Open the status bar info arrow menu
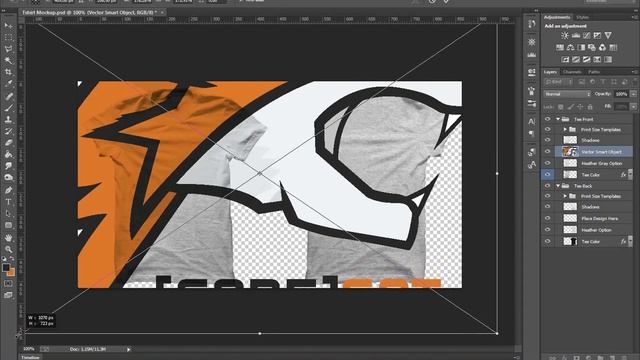640x360 pixels. coord(129,349)
